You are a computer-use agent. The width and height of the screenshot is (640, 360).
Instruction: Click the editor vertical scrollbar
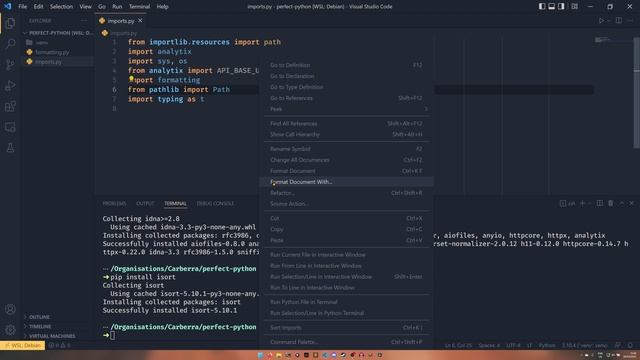tap(637, 93)
